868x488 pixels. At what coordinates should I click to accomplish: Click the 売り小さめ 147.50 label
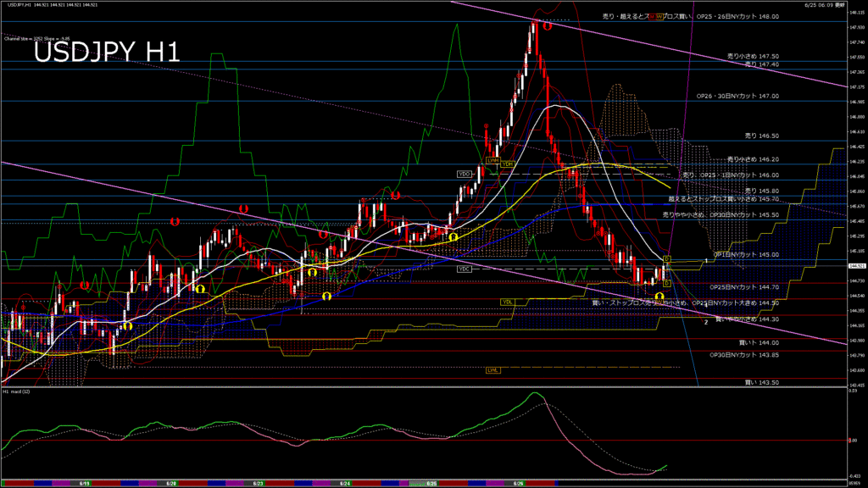click(753, 57)
